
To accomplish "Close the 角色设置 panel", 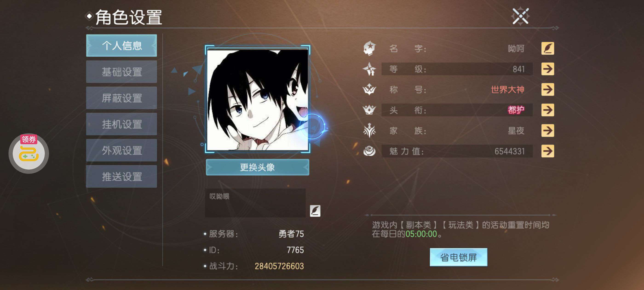I will point(520,16).
